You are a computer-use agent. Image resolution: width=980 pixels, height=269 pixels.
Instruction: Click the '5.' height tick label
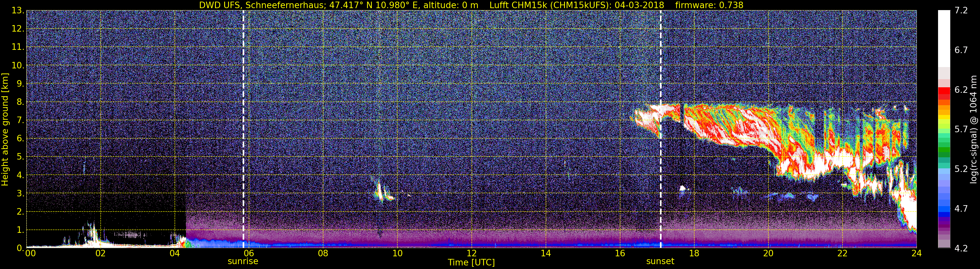click(20, 157)
